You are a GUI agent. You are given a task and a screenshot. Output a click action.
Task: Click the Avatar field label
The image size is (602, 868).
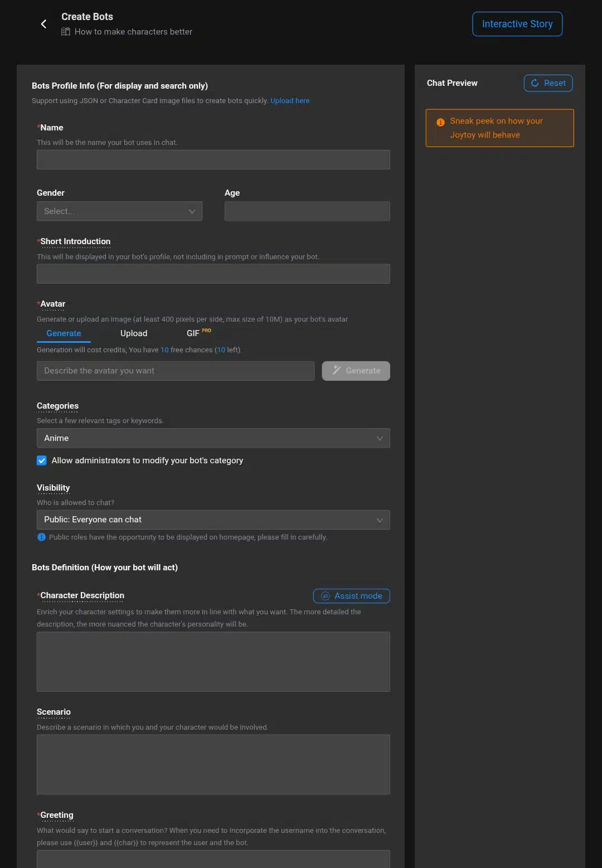coord(53,304)
